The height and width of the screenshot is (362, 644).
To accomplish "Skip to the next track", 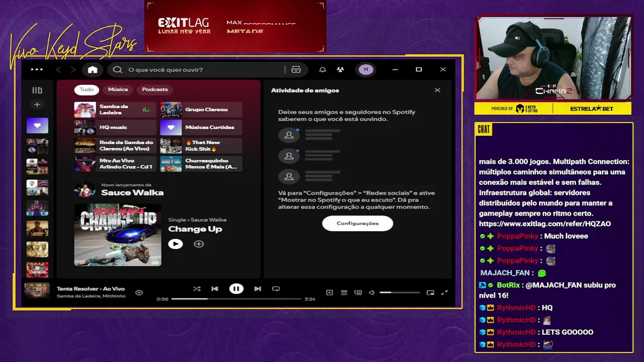I will [258, 289].
